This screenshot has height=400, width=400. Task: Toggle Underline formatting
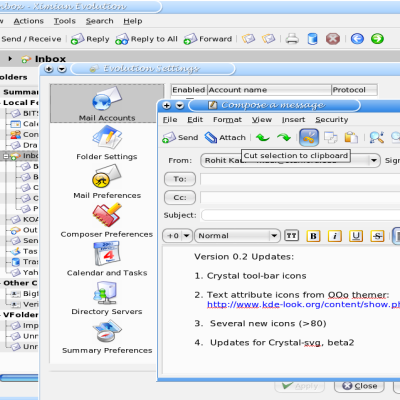pos(356,236)
